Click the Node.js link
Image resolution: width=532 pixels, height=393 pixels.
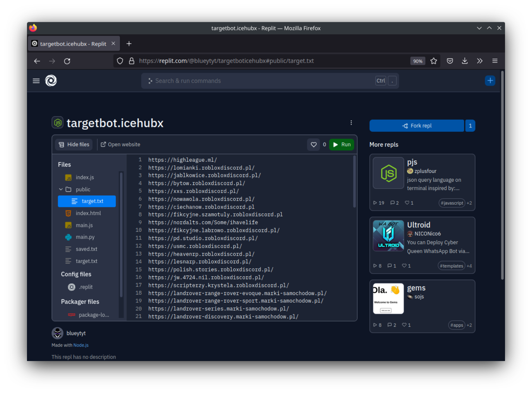point(81,345)
